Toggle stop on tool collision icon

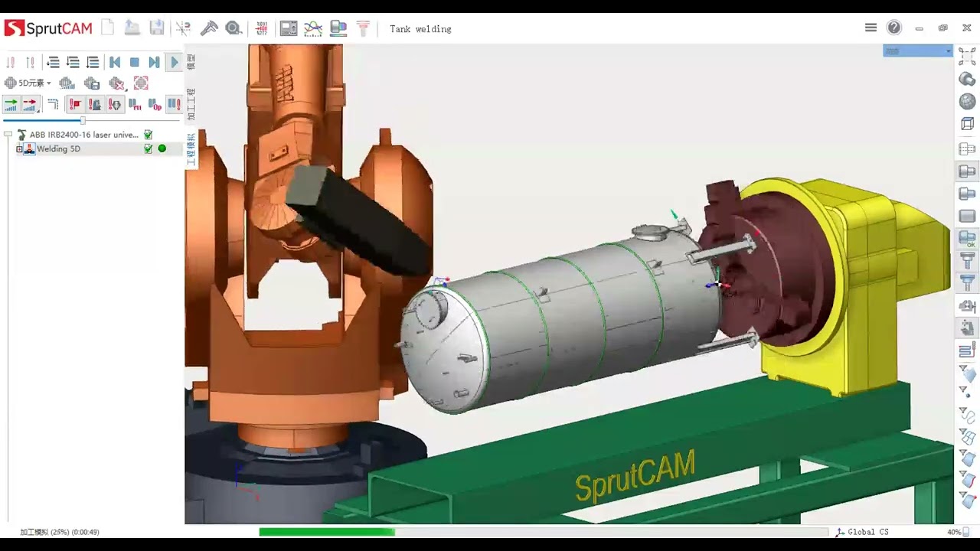click(x=115, y=104)
